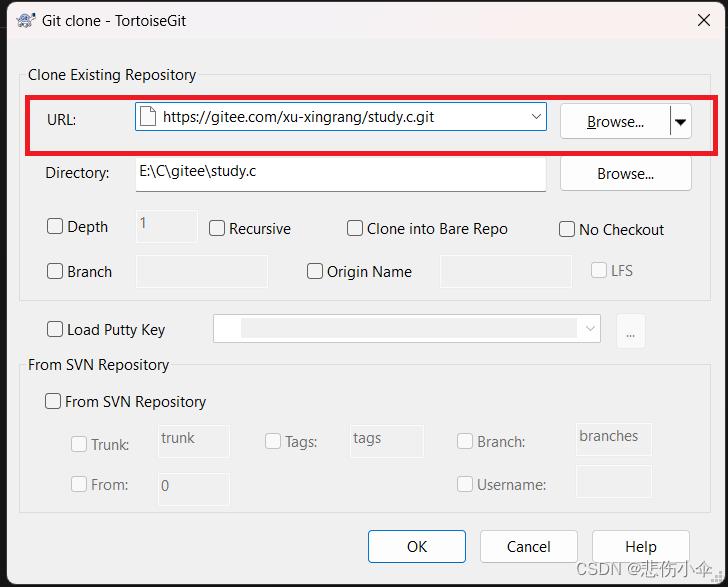Click the Username text field
The width and height of the screenshot is (728, 587).
(x=614, y=482)
